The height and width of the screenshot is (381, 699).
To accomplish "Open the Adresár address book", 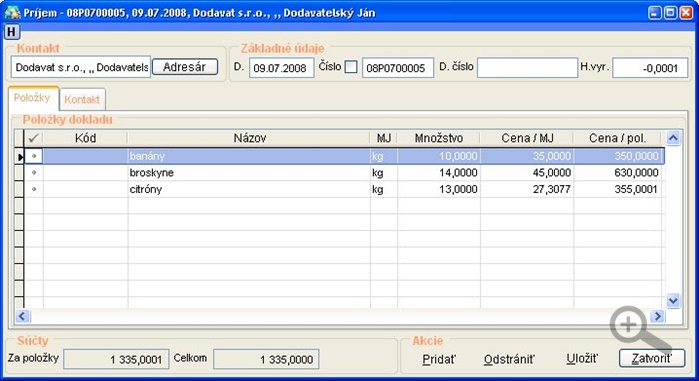I will [x=185, y=67].
